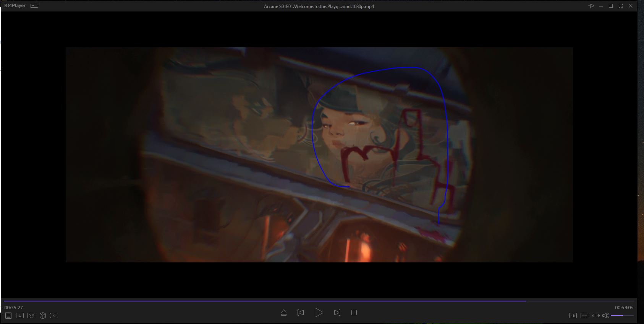644x324 pixels.
Task: Click the 3D cube icon
Action: [43, 316]
